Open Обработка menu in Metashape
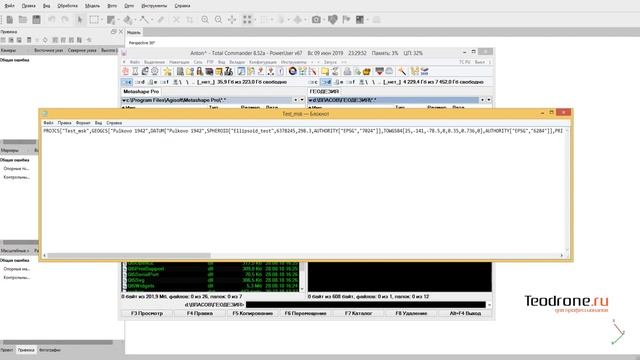 [67, 6]
